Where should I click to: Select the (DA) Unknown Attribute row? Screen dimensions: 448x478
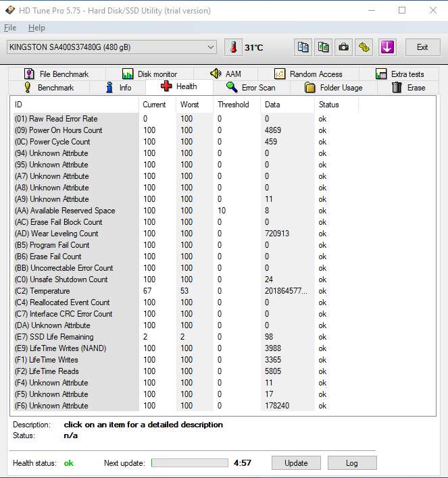tap(186, 325)
